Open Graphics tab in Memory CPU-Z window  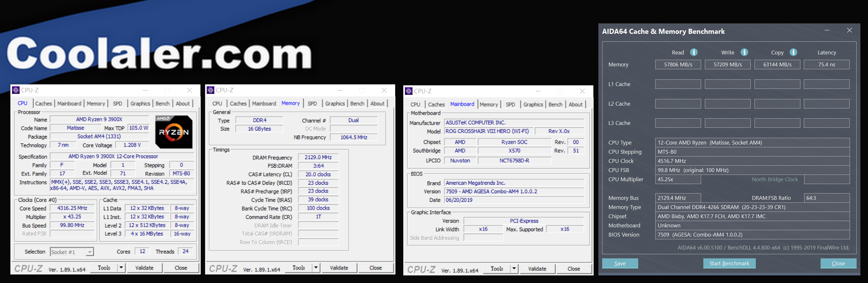(335, 104)
